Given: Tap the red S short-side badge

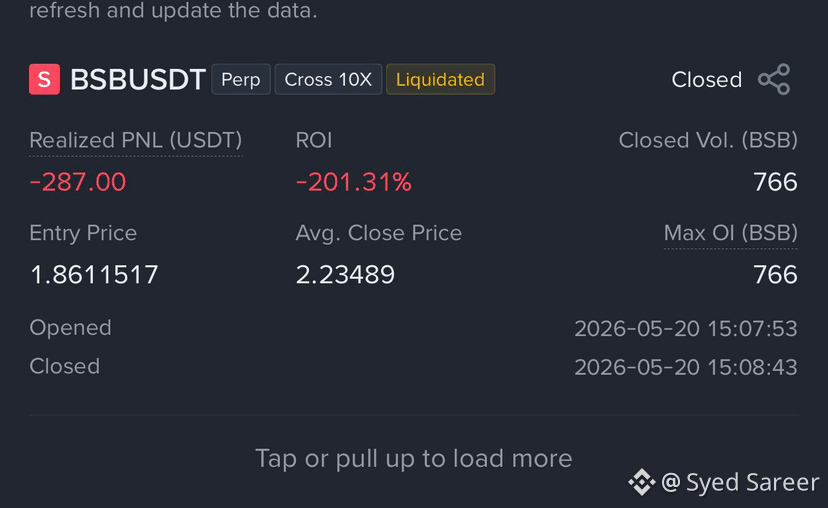Looking at the screenshot, I should click(44, 79).
